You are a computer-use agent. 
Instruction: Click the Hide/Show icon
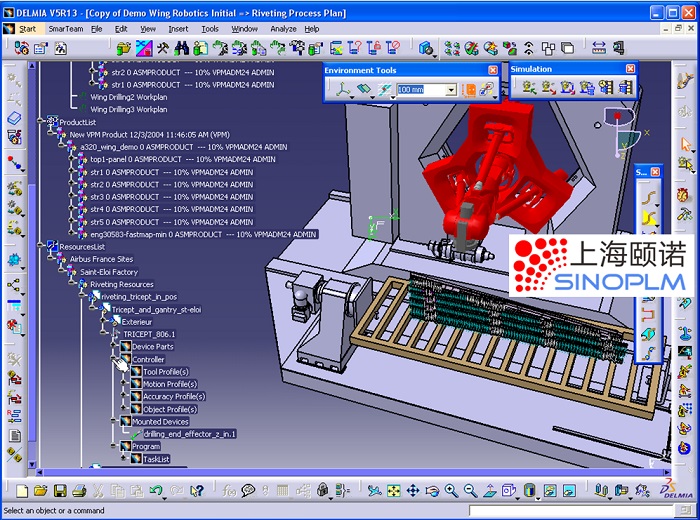550,491
